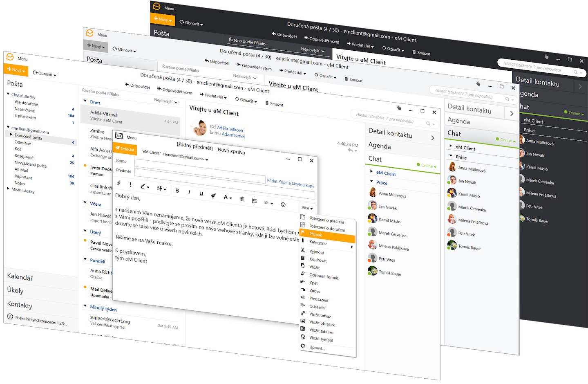Click the paperclip attachment icon in compose toolbar
588x384 pixels.
coord(118,183)
